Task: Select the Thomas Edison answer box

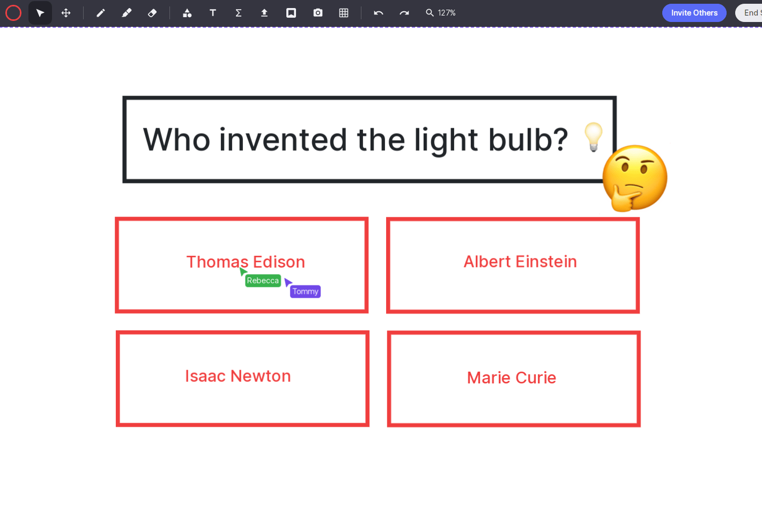Action: [242, 265]
